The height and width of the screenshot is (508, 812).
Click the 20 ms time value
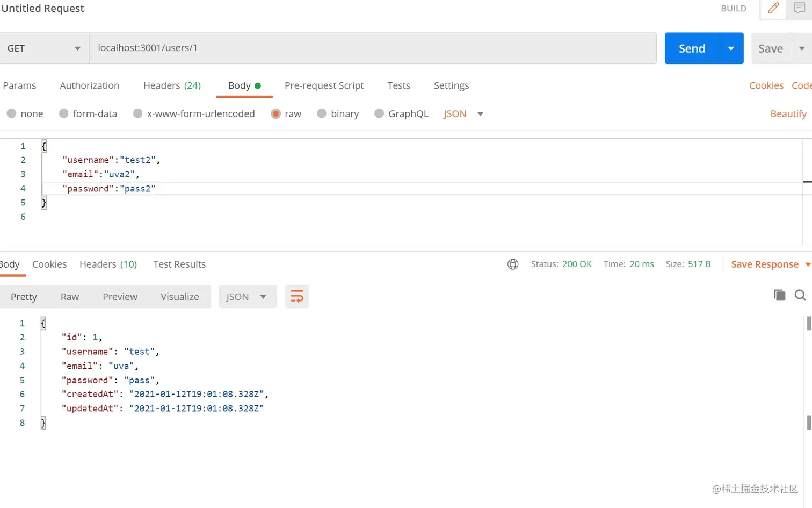pos(642,264)
